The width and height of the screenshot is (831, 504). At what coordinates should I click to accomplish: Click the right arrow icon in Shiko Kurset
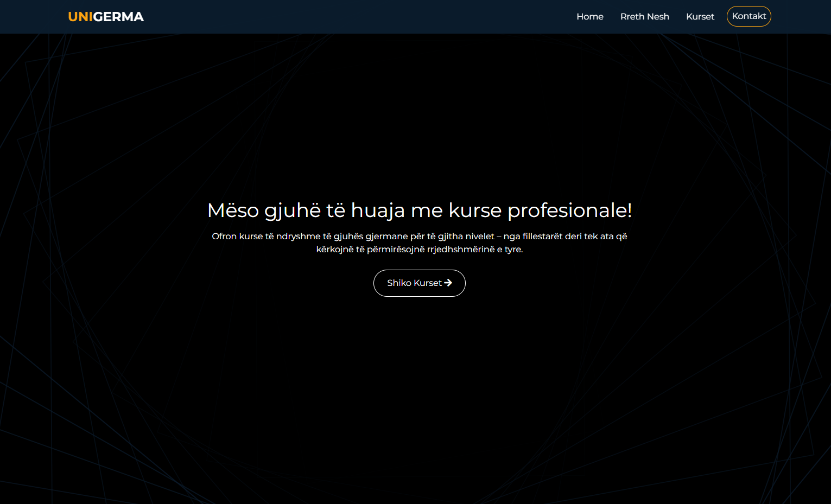pos(448,283)
